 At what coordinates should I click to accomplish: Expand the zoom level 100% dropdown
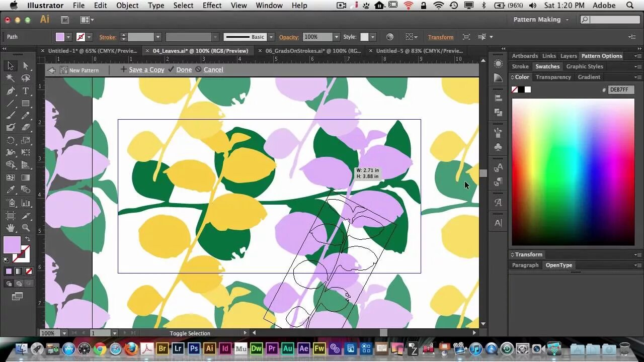(64, 333)
